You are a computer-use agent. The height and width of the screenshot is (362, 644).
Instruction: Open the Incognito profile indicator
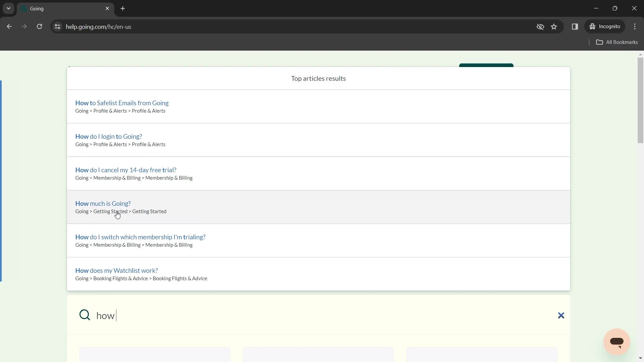point(605,26)
